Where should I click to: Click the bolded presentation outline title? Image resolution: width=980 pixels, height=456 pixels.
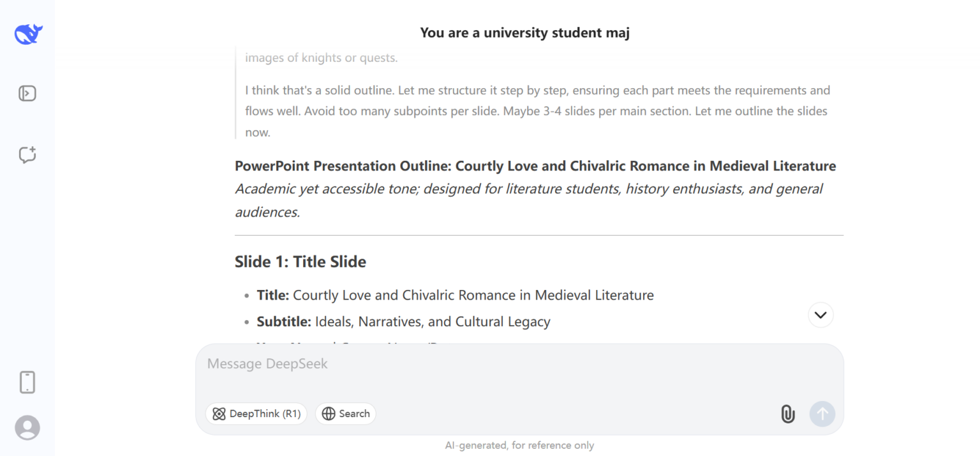pyautogui.click(x=535, y=165)
